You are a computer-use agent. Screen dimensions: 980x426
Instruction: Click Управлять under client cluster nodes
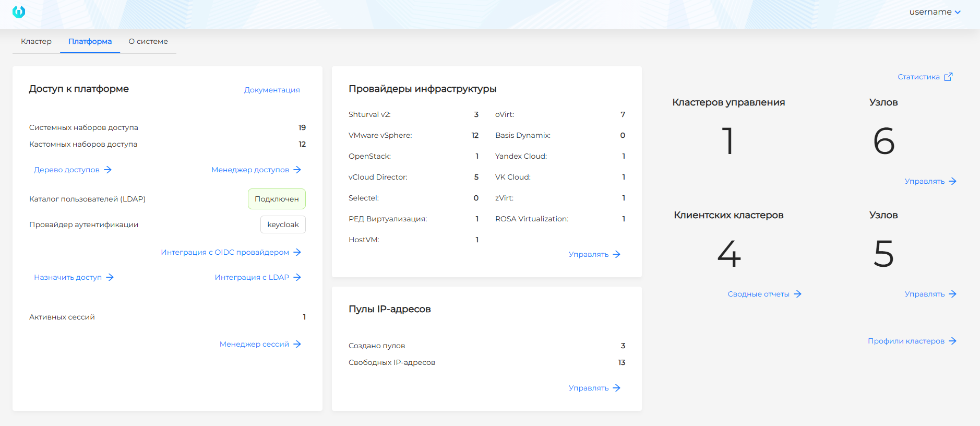925,294
